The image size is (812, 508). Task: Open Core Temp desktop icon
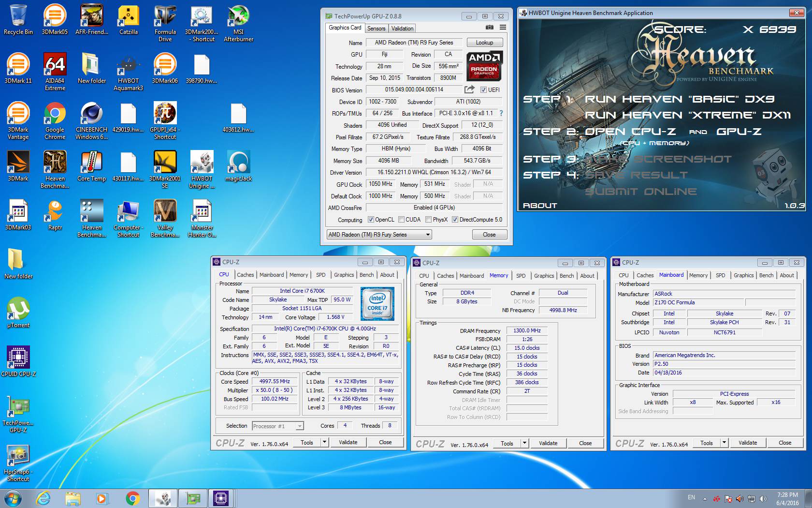(x=91, y=166)
